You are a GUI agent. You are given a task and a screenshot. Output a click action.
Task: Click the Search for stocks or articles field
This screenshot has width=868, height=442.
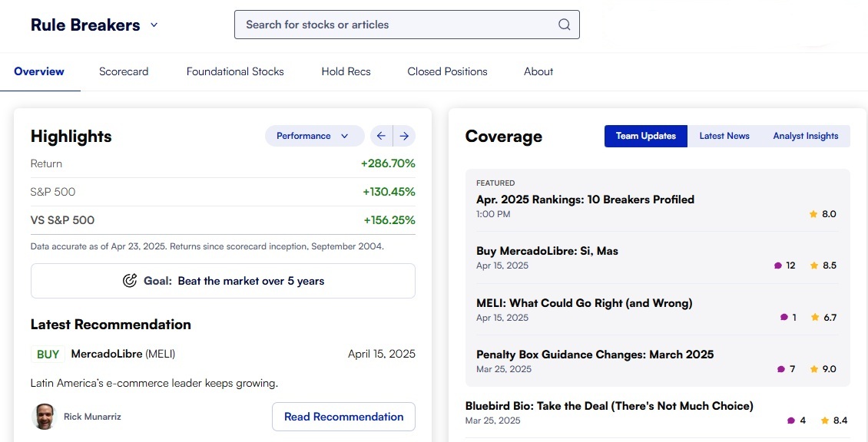point(407,25)
